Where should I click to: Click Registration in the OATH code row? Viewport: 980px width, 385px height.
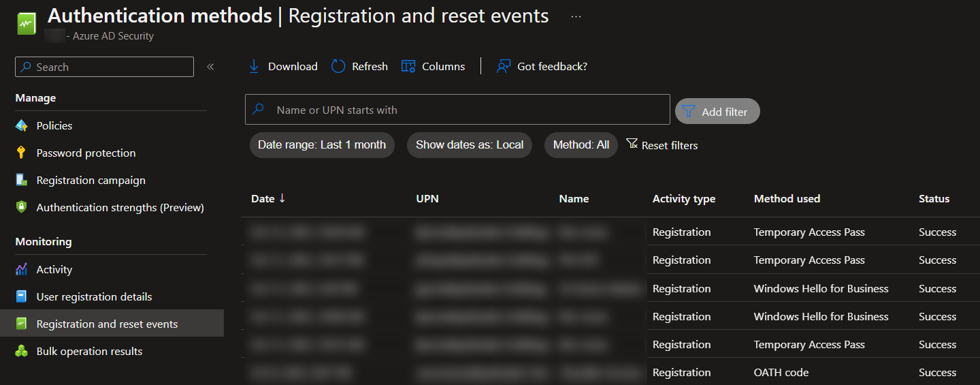681,372
